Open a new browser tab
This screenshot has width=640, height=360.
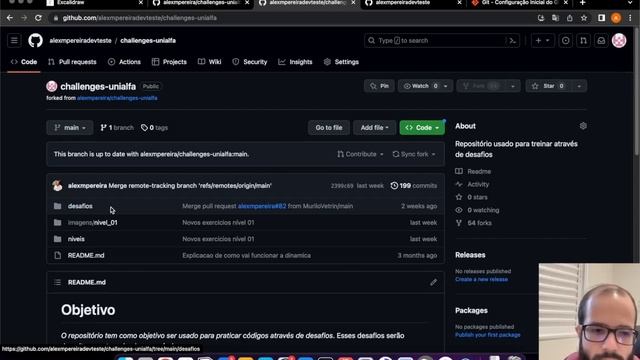pos(582,3)
